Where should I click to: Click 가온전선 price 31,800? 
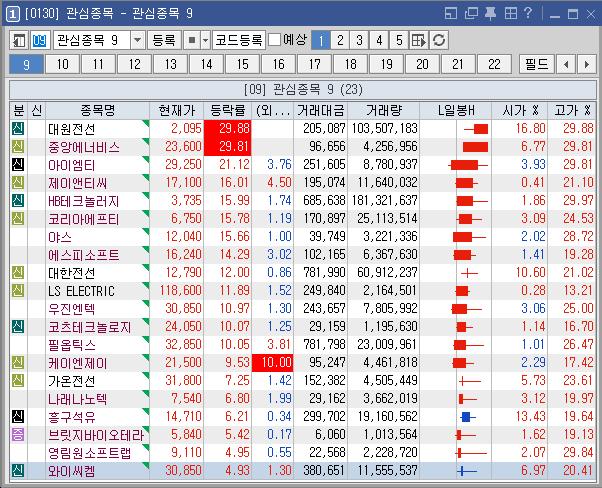[x=183, y=381]
